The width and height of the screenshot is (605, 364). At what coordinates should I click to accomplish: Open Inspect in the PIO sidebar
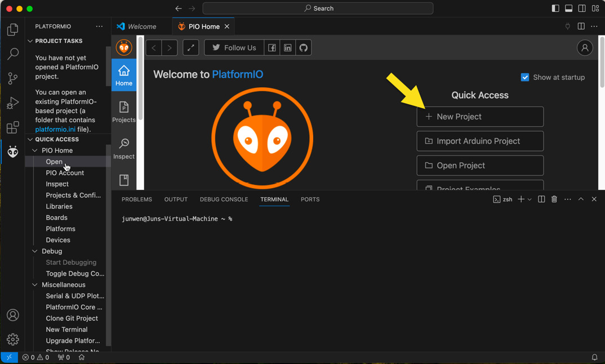[124, 148]
